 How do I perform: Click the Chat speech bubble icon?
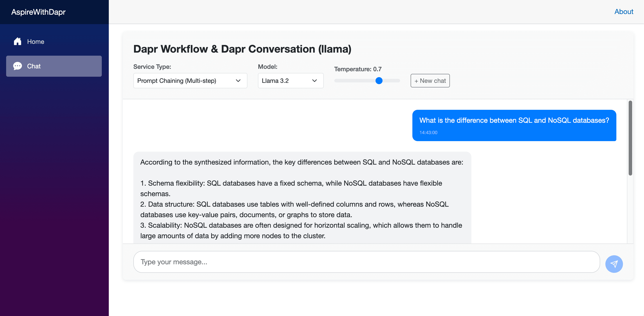(18, 66)
